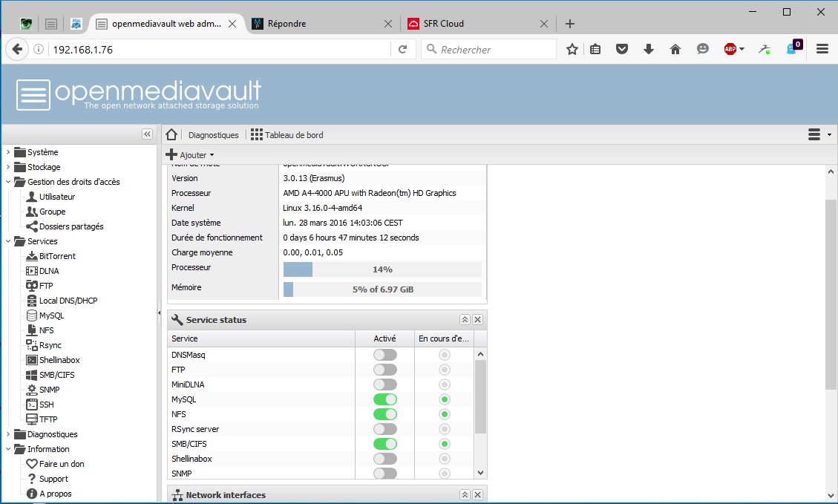Close the Network interfaces widget
Screen dimensions: 838x504
[478, 495]
